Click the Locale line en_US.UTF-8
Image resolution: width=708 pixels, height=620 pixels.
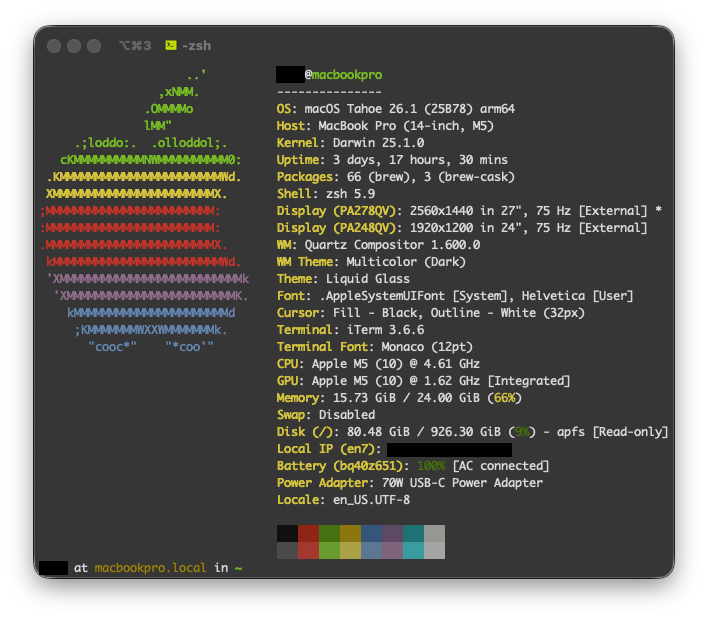click(x=343, y=500)
